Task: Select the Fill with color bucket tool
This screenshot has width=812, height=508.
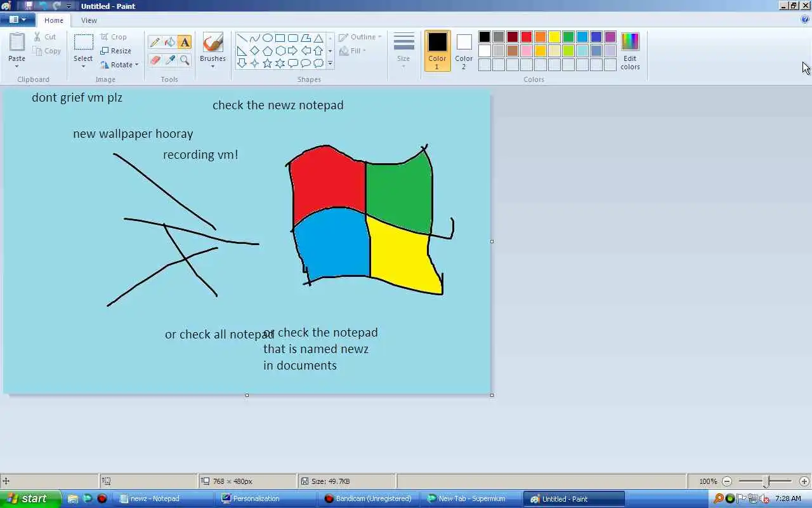Action: tap(169, 43)
